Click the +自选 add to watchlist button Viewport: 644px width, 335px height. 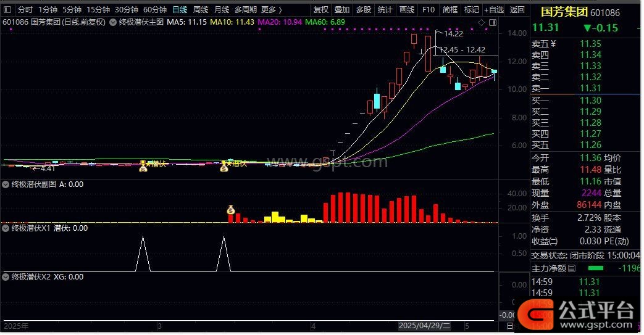click(493, 10)
